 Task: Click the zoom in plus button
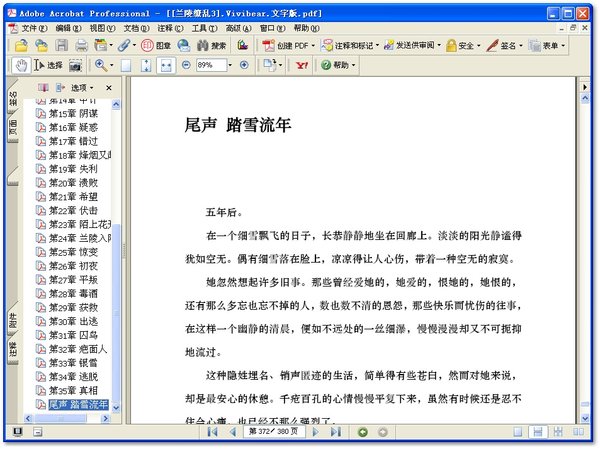point(244,65)
